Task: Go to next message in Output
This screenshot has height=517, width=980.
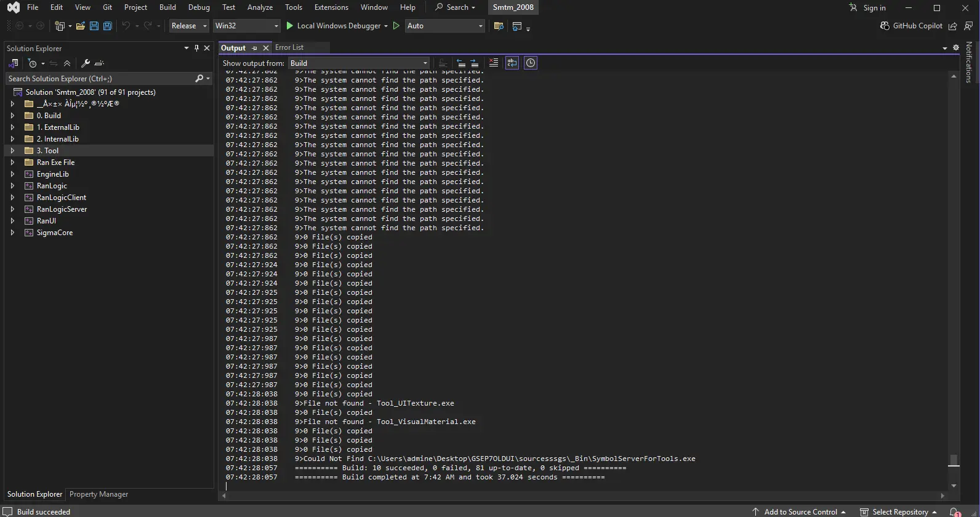Action: click(x=475, y=63)
